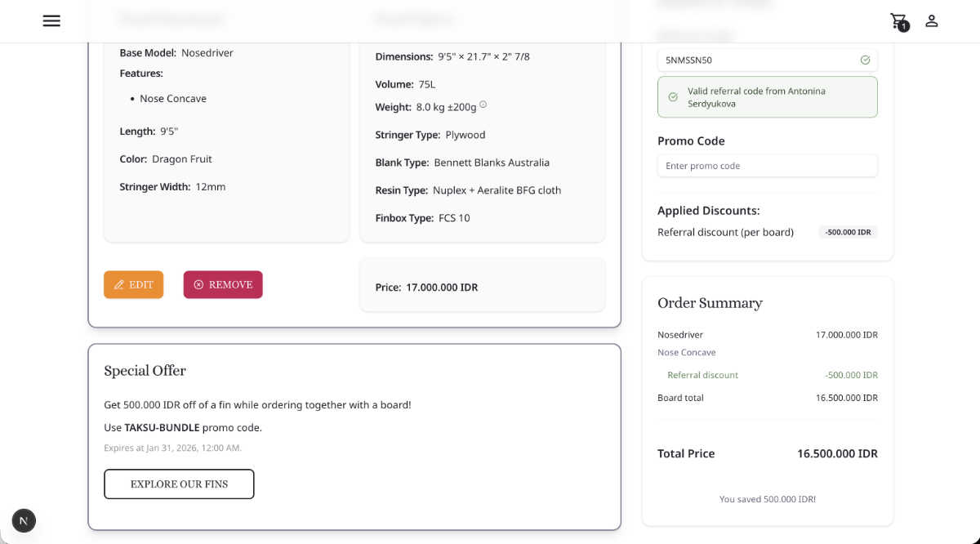Click the weight tolerance info icon
This screenshot has width=980, height=544.
point(483,104)
